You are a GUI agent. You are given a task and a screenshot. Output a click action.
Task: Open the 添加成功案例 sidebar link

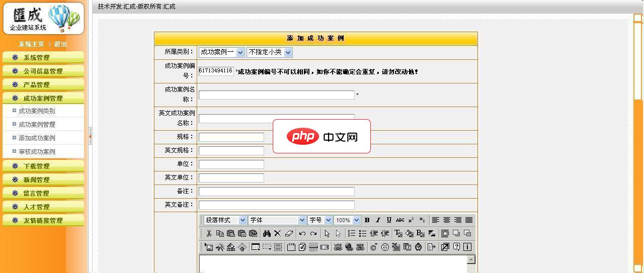point(37,138)
